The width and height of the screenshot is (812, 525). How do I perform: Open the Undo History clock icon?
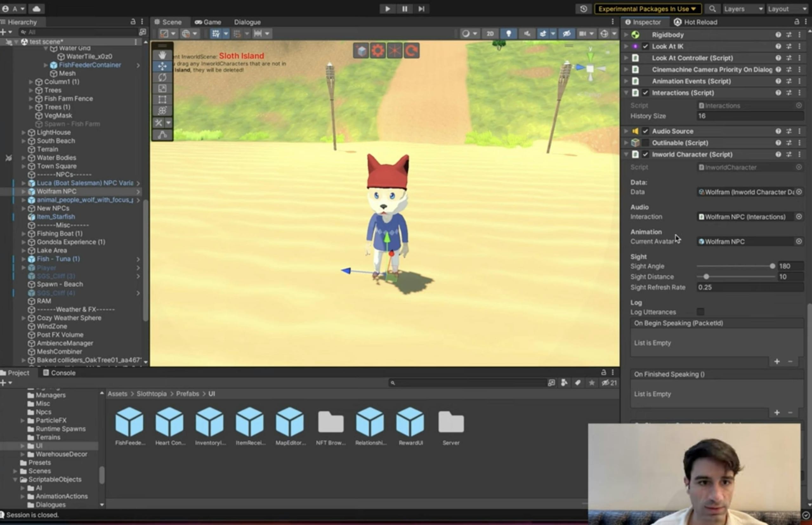pos(583,9)
